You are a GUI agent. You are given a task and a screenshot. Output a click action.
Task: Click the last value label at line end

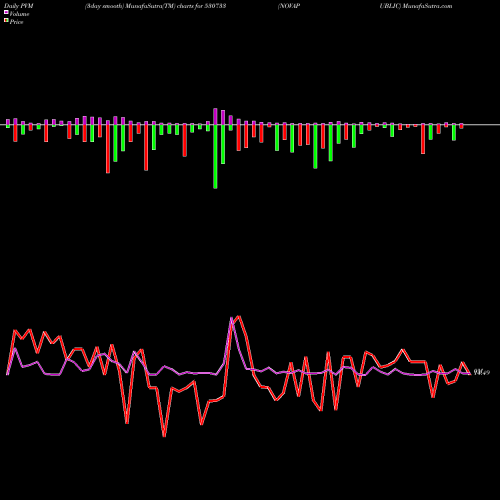click(482, 373)
